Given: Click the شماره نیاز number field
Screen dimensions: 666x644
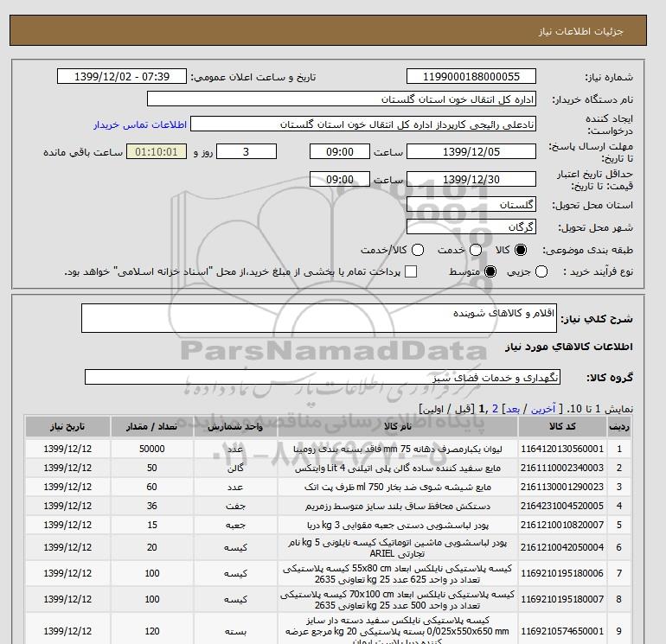Looking at the screenshot, I should coord(471,76).
